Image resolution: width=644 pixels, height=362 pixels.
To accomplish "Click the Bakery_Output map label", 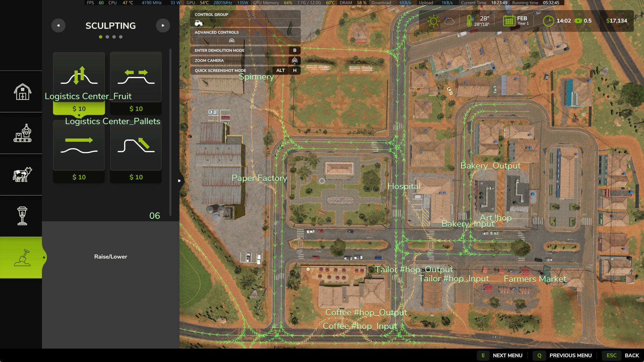I will [490, 166].
